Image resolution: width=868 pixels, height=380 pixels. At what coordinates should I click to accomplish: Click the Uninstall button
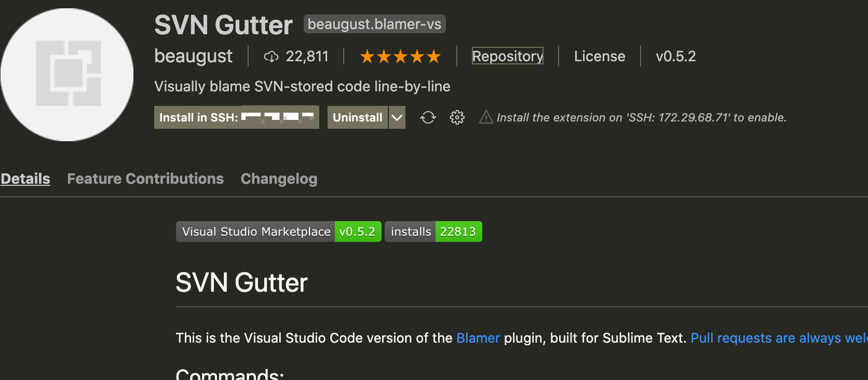tap(357, 117)
